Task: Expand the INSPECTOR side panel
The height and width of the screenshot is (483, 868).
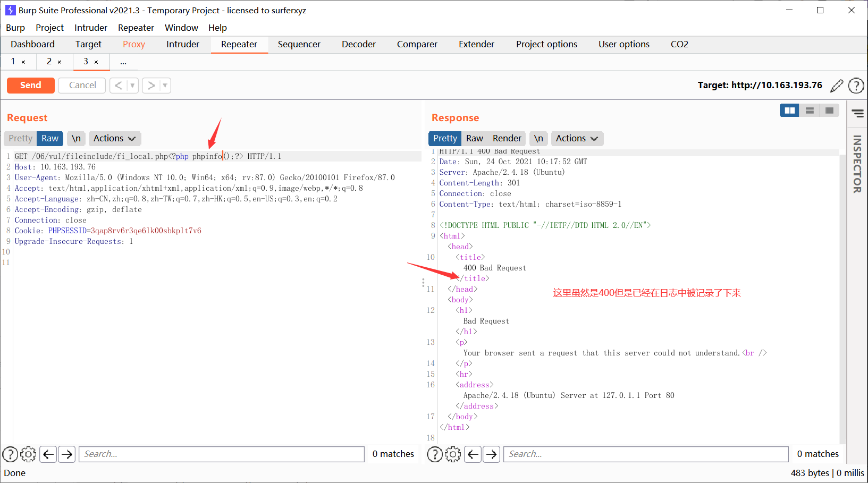Action: (857, 164)
